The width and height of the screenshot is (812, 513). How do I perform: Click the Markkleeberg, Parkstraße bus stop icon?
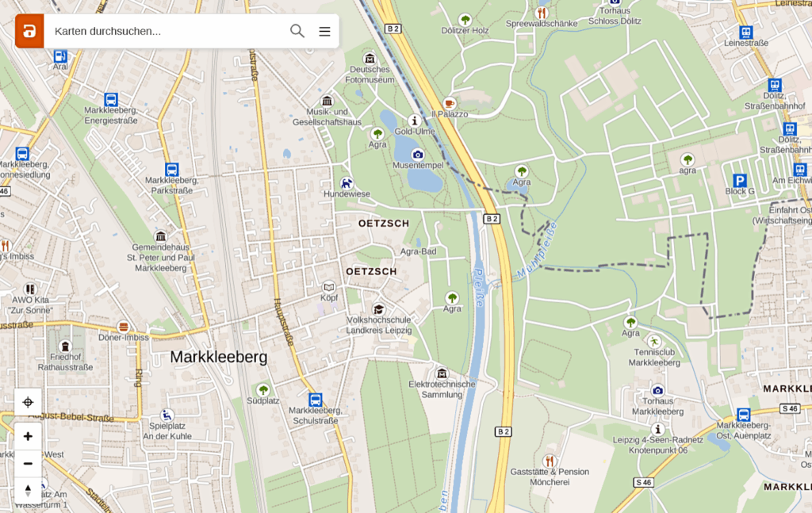(x=172, y=169)
